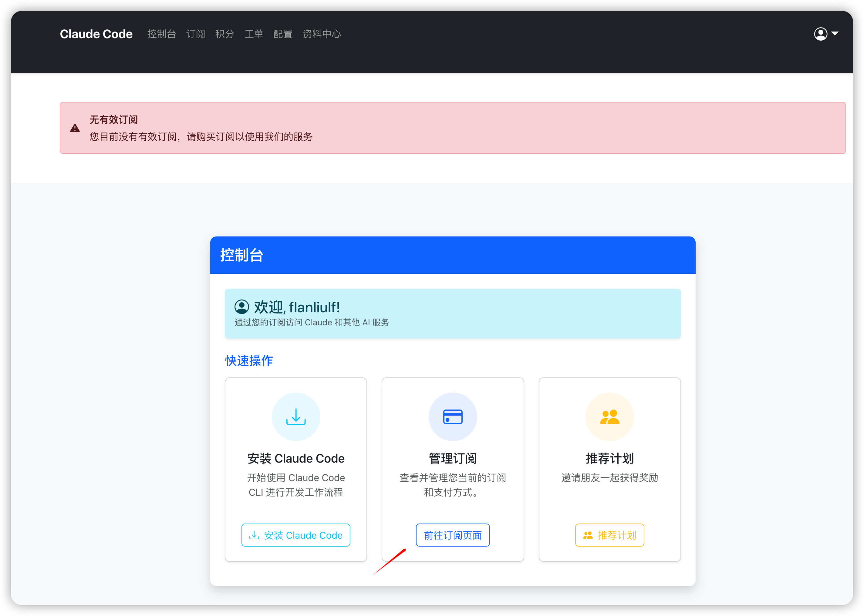Click download icon inside install button
The image size is (864, 616).
pyautogui.click(x=254, y=535)
